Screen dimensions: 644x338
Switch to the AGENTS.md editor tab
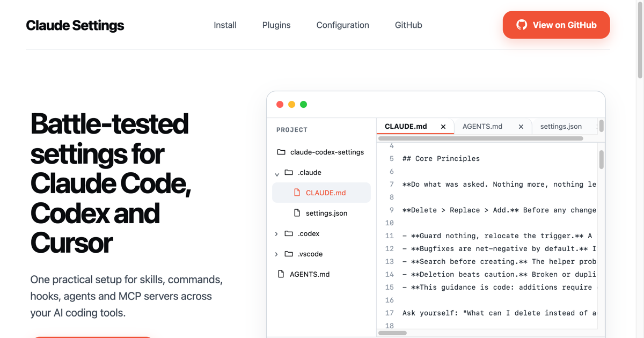click(482, 126)
